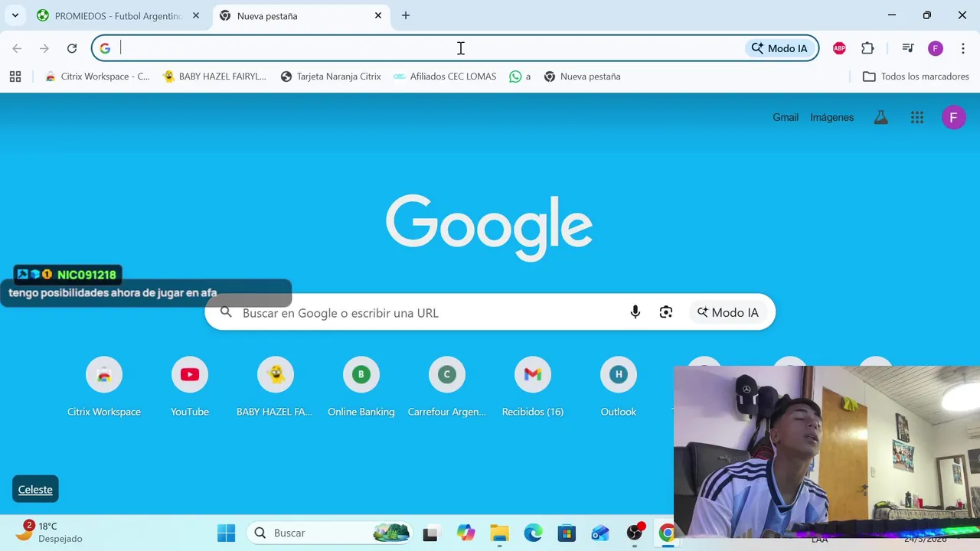Open Microsoft Store from taskbar
Screen dimensions: 980x551
567,533
